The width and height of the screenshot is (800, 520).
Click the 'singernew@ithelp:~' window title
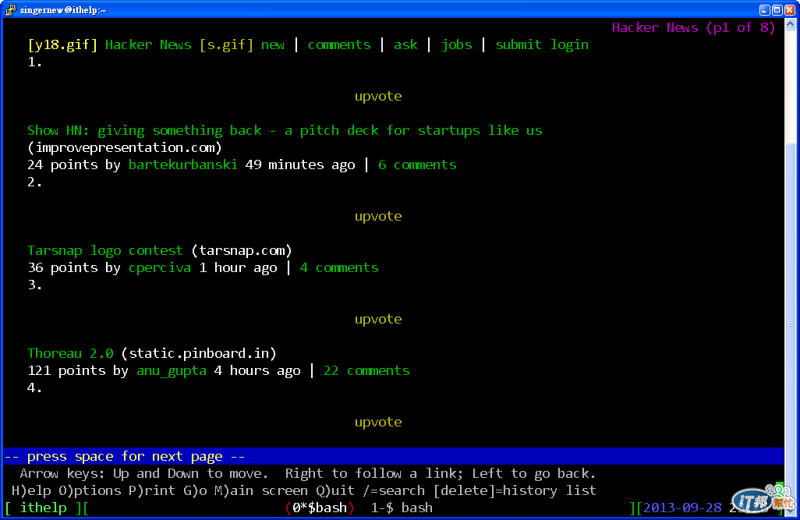point(63,10)
